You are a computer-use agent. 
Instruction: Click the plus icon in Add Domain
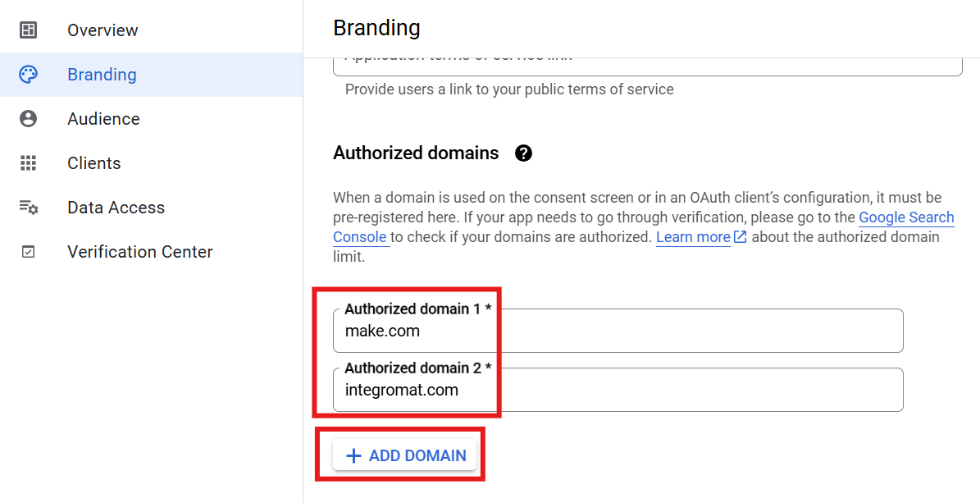353,455
